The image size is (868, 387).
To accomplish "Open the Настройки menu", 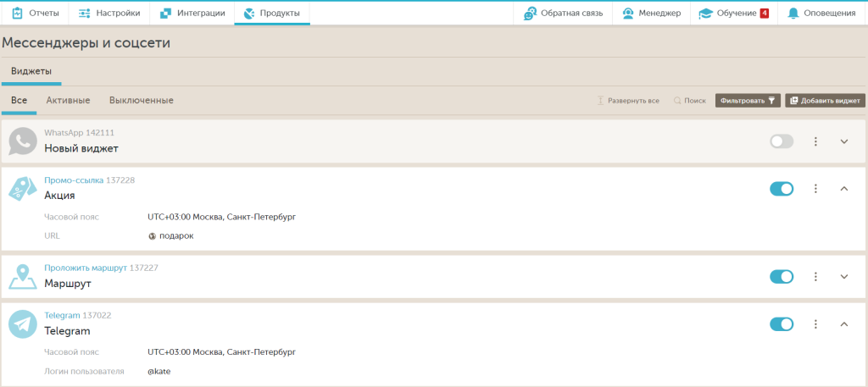I will point(109,13).
